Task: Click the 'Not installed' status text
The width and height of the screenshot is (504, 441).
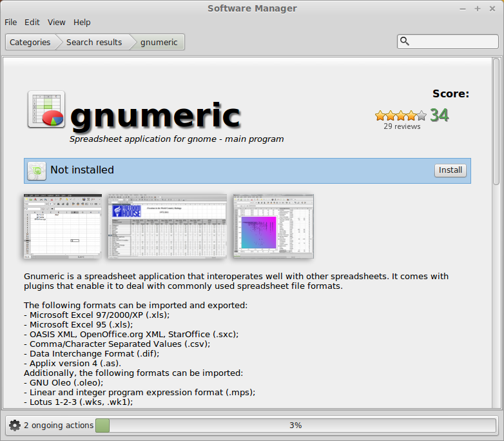Action: coord(82,170)
